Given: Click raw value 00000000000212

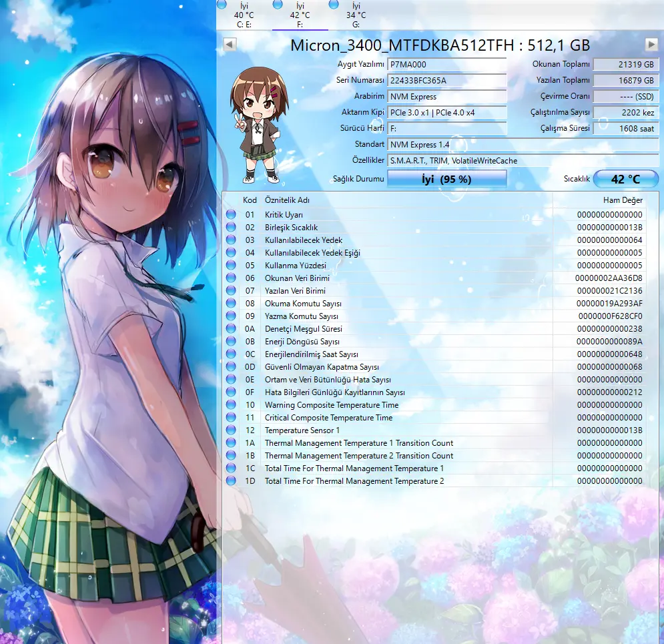Looking at the screenshot, I should point(610,392).
